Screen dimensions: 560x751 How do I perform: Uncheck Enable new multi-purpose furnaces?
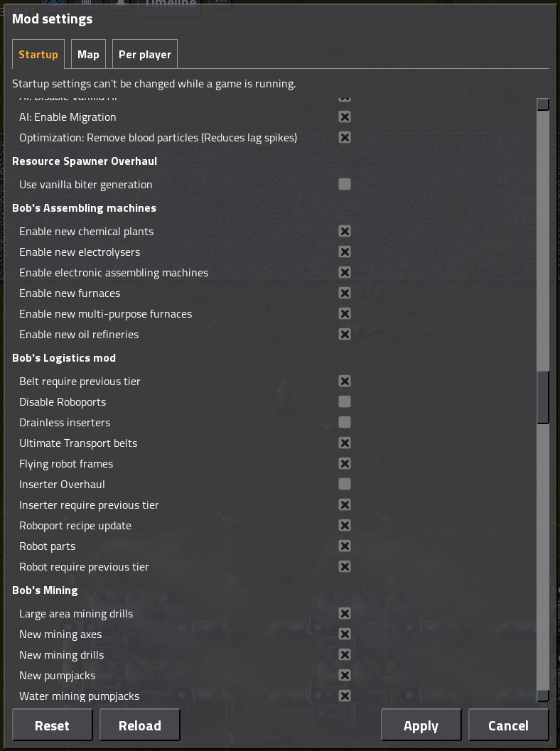[x=345, y=314]
